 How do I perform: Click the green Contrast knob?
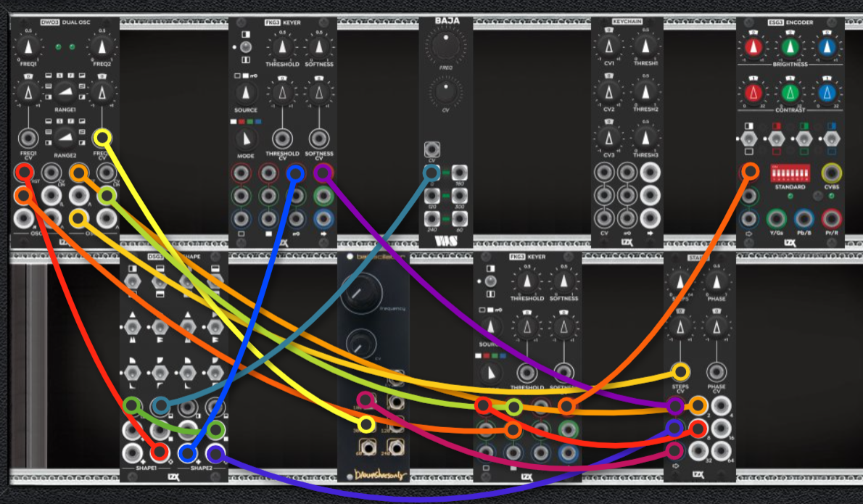click(790, 92)
